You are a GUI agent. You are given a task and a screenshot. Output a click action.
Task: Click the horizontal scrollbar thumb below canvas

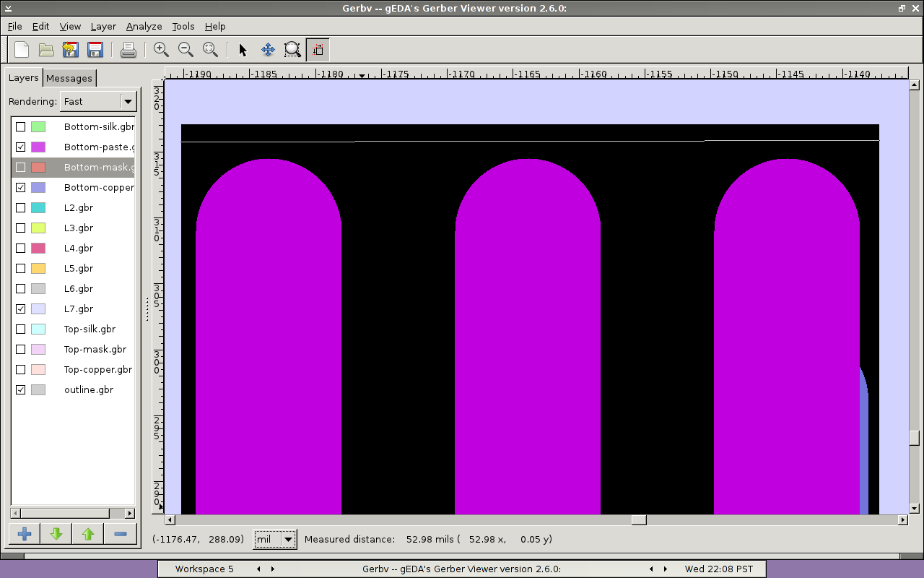[638, 520]
